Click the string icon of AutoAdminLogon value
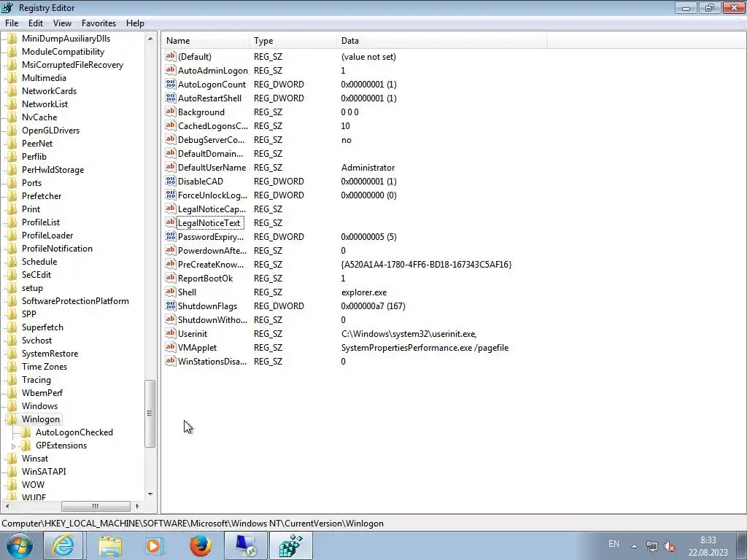This screenshot has width=747, height=560. click(x=171, y=71)
